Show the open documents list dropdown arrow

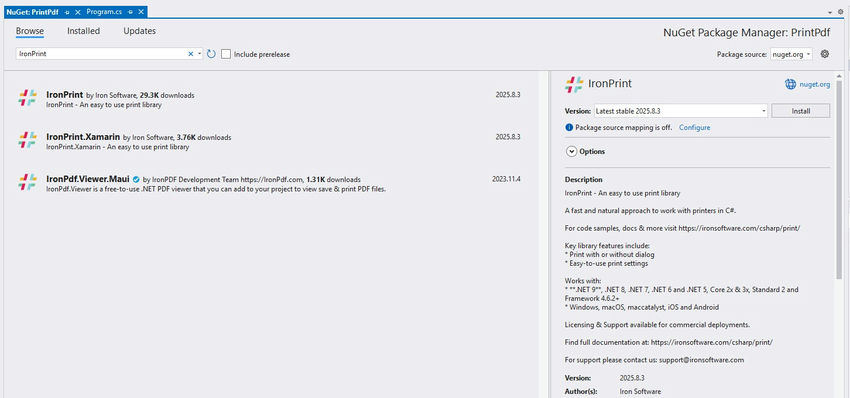(x=830, y=12)
